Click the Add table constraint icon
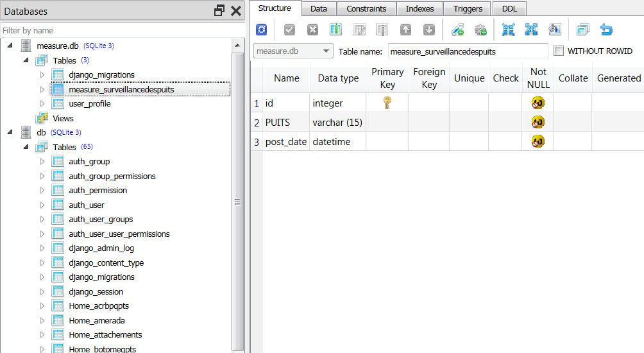The width and height of the screenshot is (644, 353). [457, 30]
